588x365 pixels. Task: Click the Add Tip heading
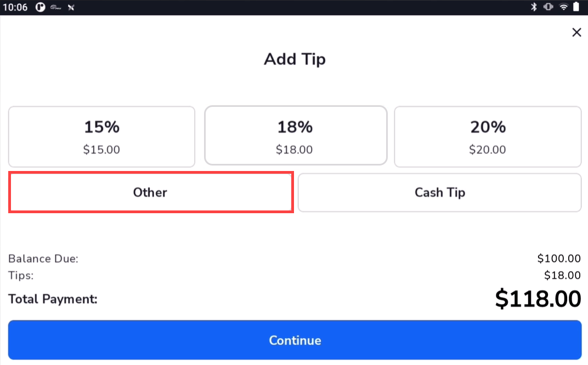[295, 59]
